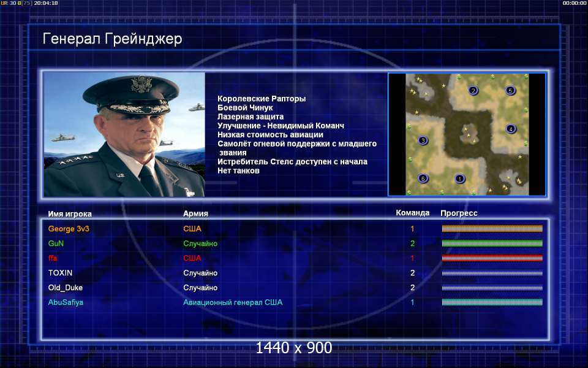Click the "Случайно" army in Old_Duke's row
This screenshot has height=368, width=588.
[x=200, y=288]
